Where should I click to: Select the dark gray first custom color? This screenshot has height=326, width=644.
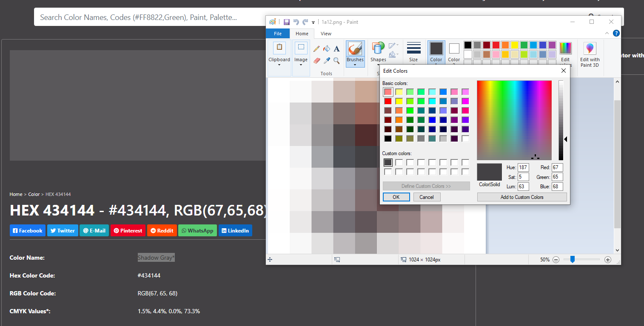pos(388,162)
